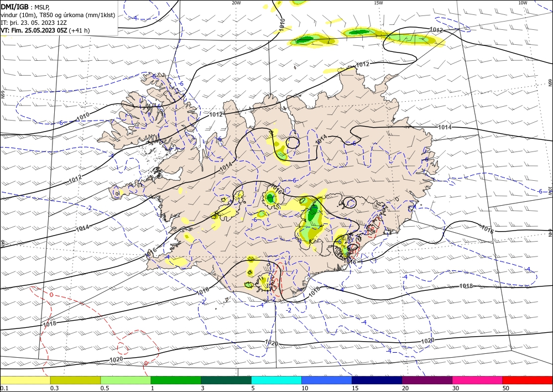The height and width of the screenshot is (392, 553).
Task: Choose the navy 15–20 legend swatch
Action: pos(377,380)
